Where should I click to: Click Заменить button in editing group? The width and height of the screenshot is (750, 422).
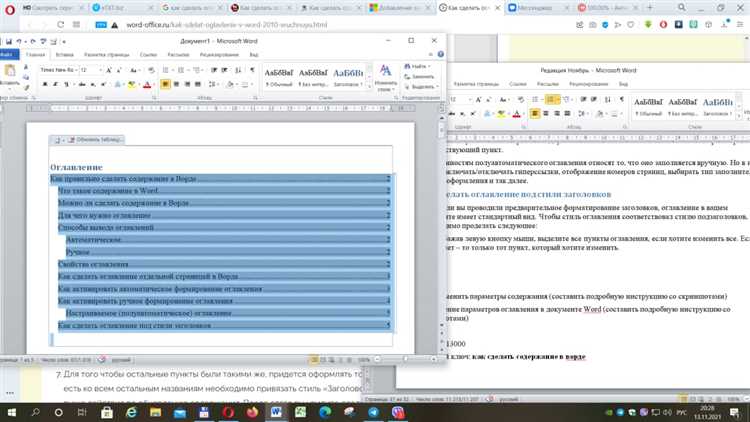click(x=419, y=77)
